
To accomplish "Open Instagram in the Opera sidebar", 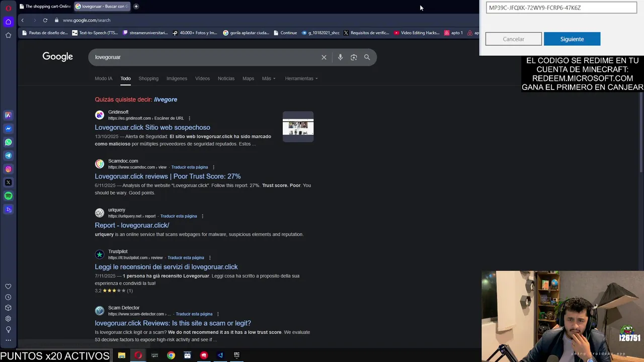I will coord(8,169).
